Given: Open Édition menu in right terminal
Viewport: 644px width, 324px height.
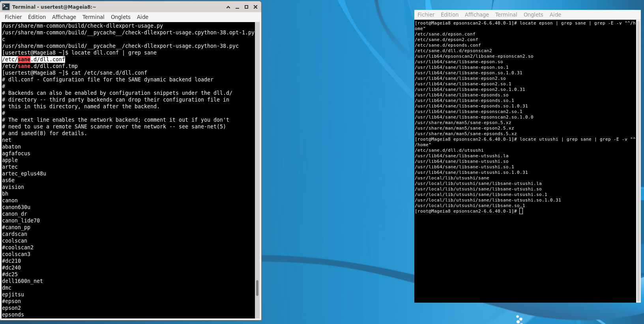Looking at the screenshot, I should click(x=449, y=15).
